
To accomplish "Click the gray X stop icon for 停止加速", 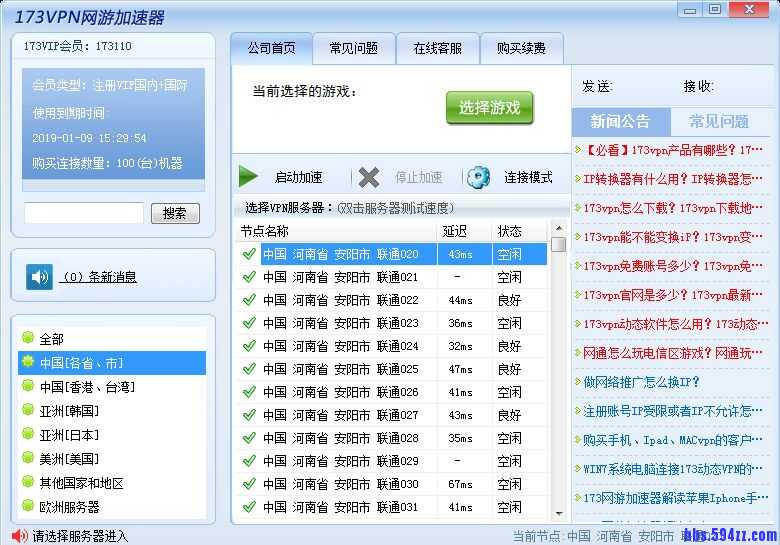I will pyautogui.click(x=369, y=177).
